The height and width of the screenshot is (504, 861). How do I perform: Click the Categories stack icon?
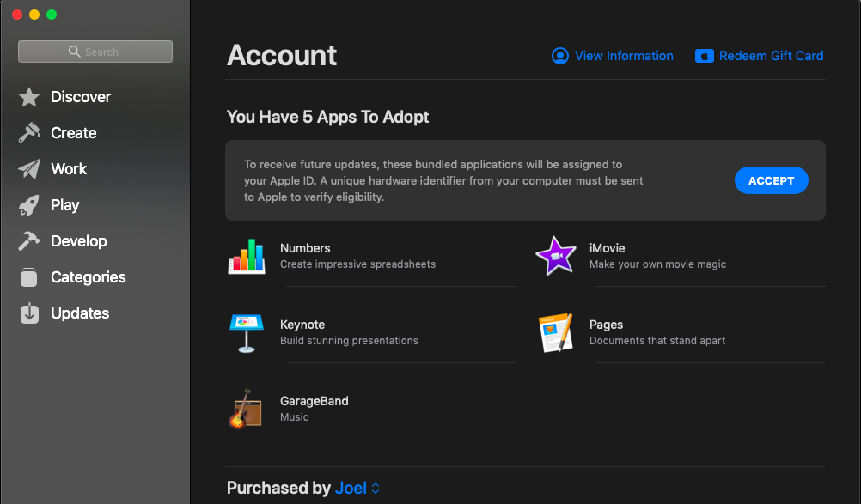(29, 276)
